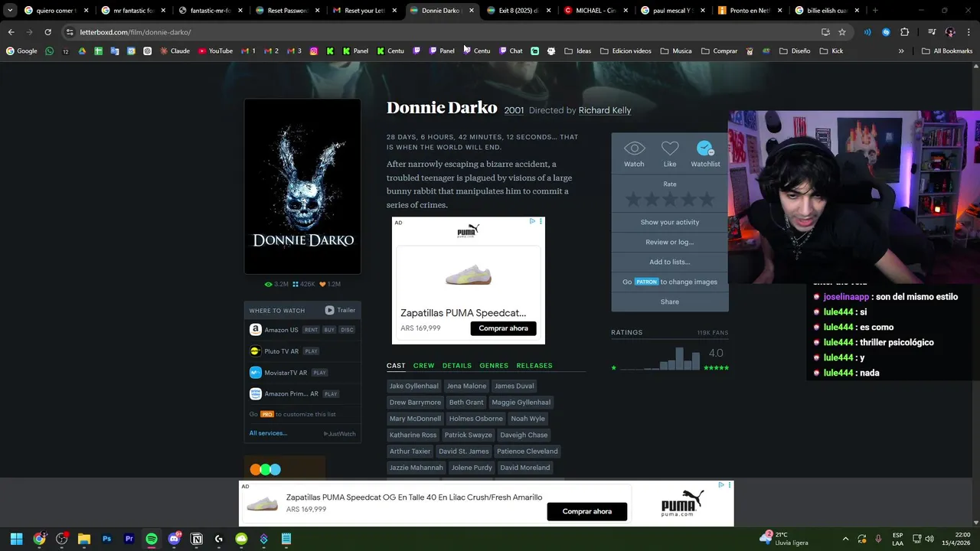The image size is (980, 551).
Task: Expand hidden bookmarks with double chevron
Action: pyautogui.click(x=901, y=51)
